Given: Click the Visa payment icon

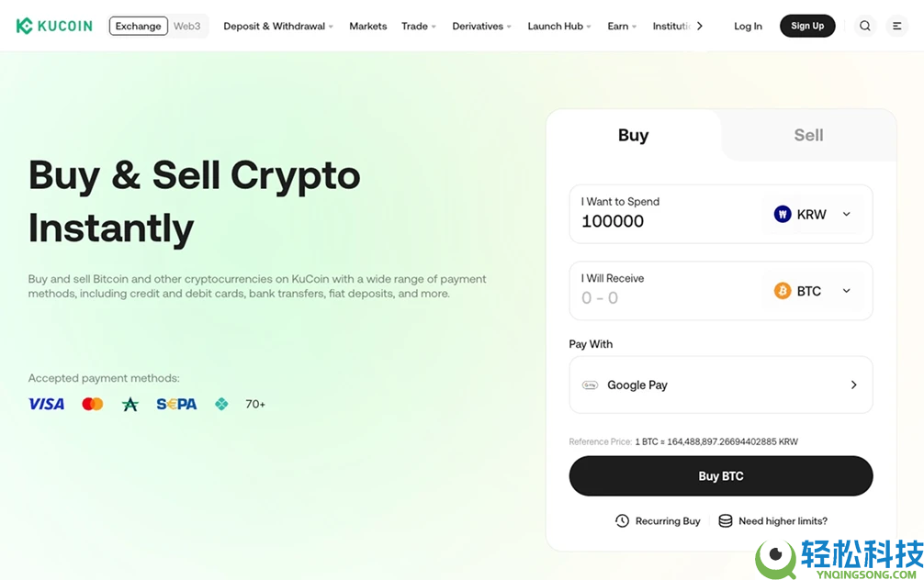Looking at the screenshot, I should [x=46, y=404].
